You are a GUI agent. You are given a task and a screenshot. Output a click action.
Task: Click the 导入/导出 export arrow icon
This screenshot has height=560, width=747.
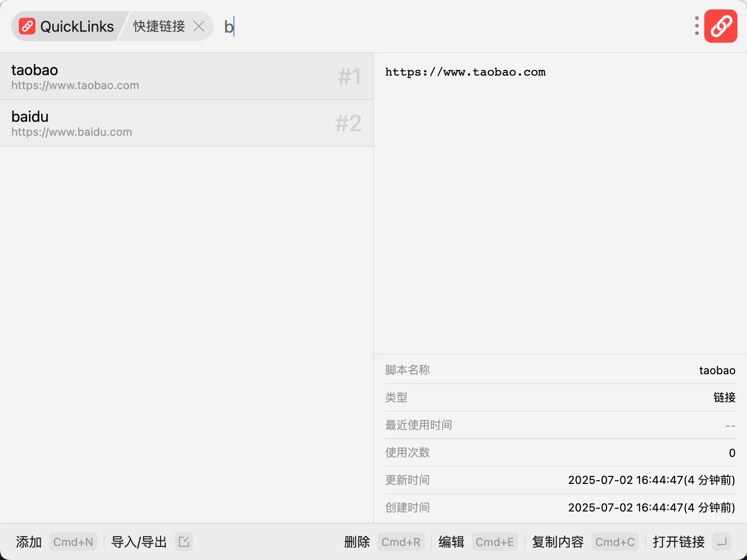(184, 542)
